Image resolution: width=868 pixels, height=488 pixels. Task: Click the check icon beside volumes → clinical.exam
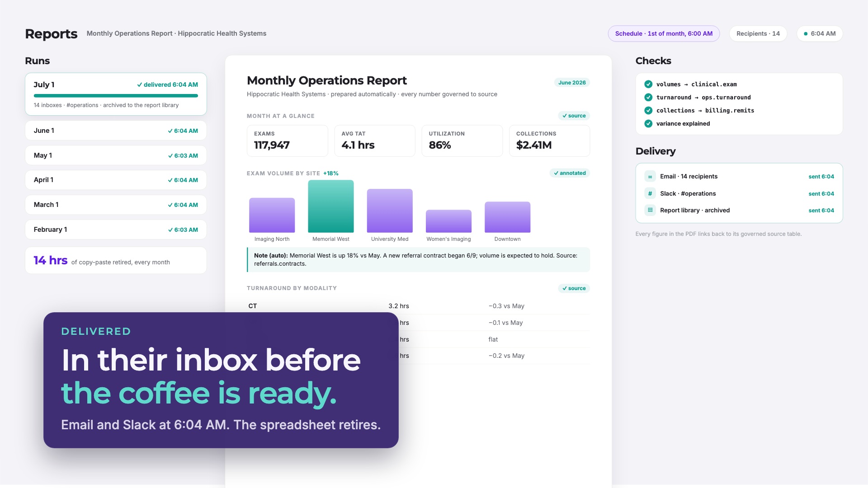648,84
